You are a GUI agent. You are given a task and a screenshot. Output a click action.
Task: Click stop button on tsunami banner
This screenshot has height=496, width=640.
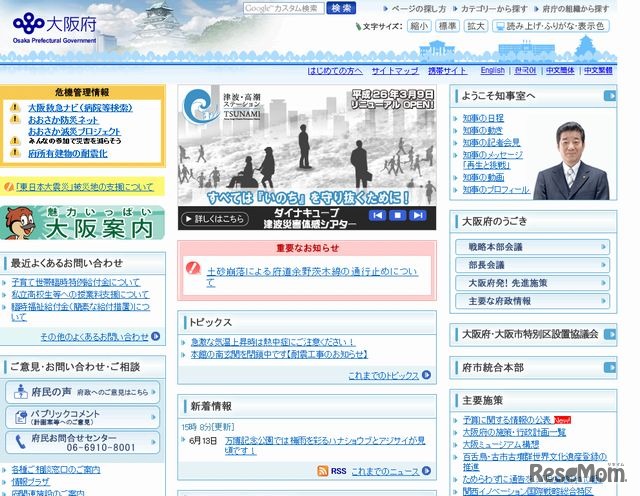pyautogui.click(x=397, y=215)
